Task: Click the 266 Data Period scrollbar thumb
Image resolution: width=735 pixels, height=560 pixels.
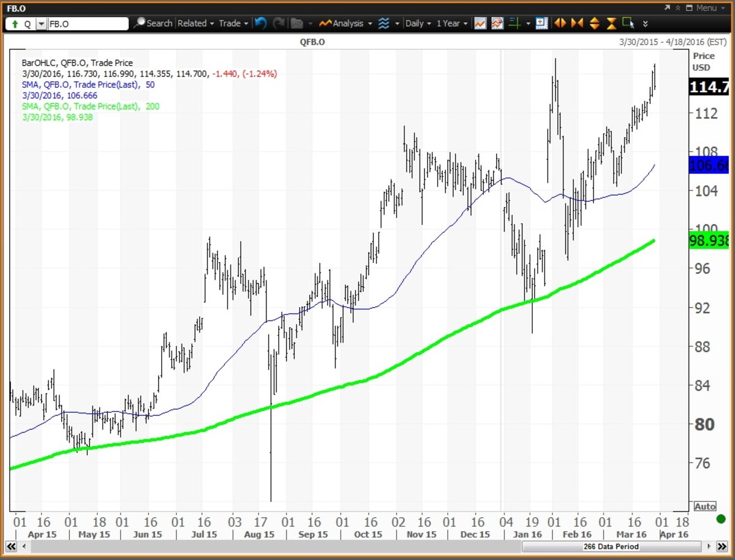Action: (611, 546)
